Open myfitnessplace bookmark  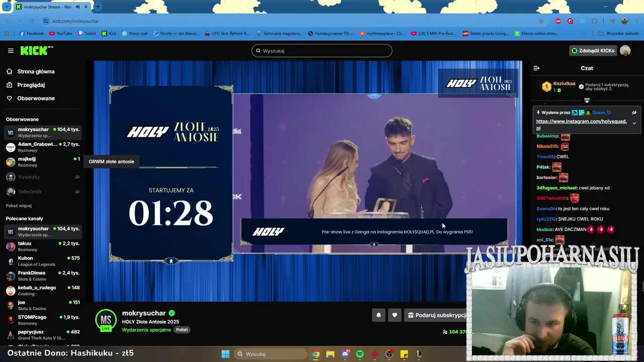click(382, 34)
